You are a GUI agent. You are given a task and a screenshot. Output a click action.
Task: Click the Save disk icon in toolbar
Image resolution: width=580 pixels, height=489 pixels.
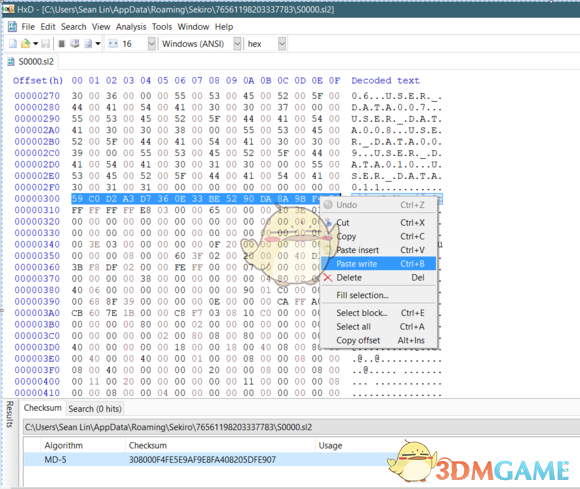click(45, 44)
